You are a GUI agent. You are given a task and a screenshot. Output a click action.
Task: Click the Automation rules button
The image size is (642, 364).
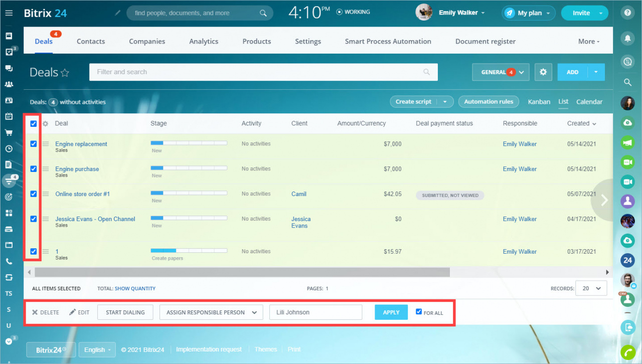click(489, 102)
